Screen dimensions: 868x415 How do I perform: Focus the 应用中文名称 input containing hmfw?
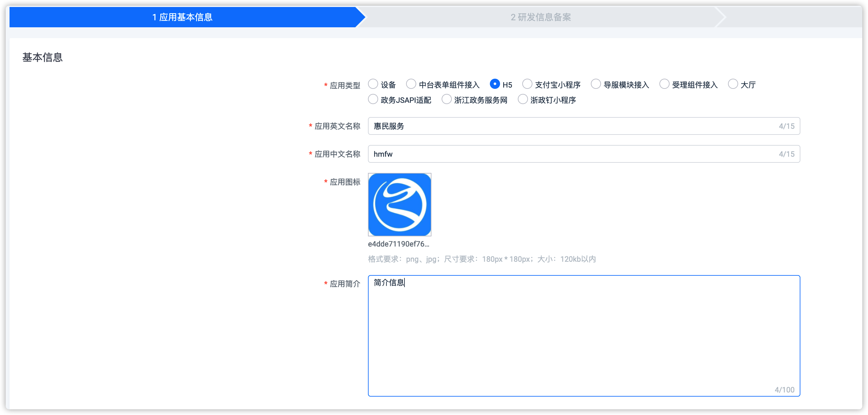(584, 154)
